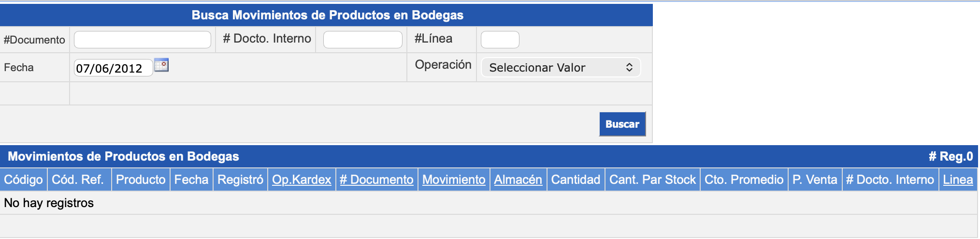Click the Cantidad column header

[x=576, y=180]
